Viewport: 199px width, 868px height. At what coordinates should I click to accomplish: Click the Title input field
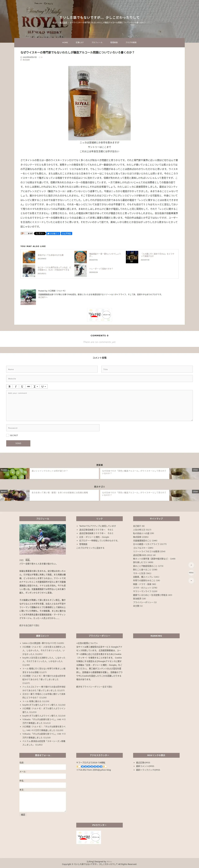point(147,369)
